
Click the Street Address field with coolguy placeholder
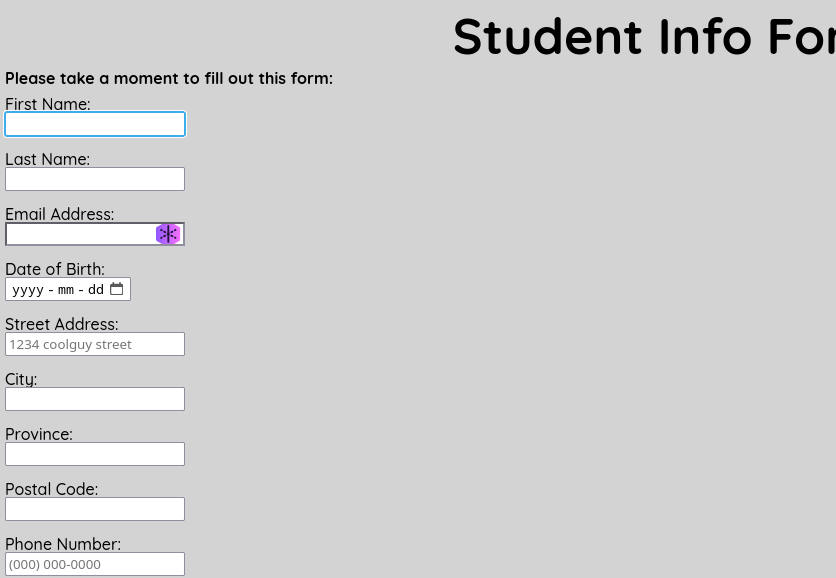95,344
